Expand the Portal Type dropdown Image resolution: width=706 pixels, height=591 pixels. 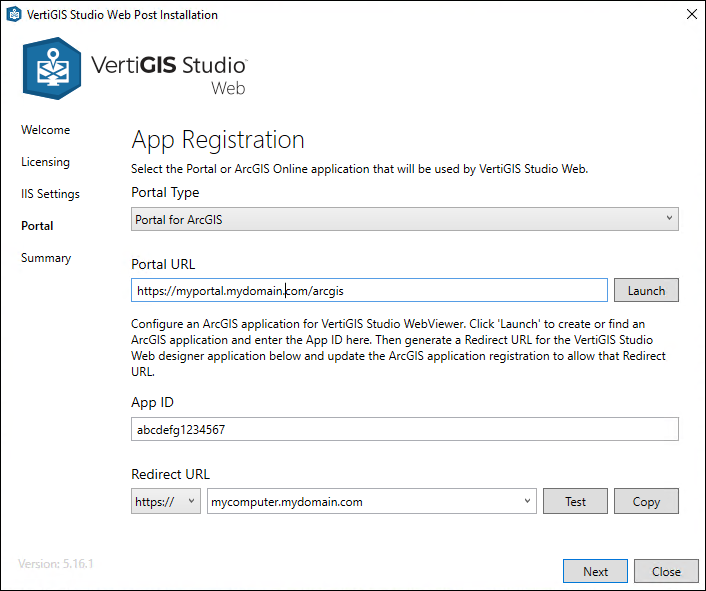[405, 219]
